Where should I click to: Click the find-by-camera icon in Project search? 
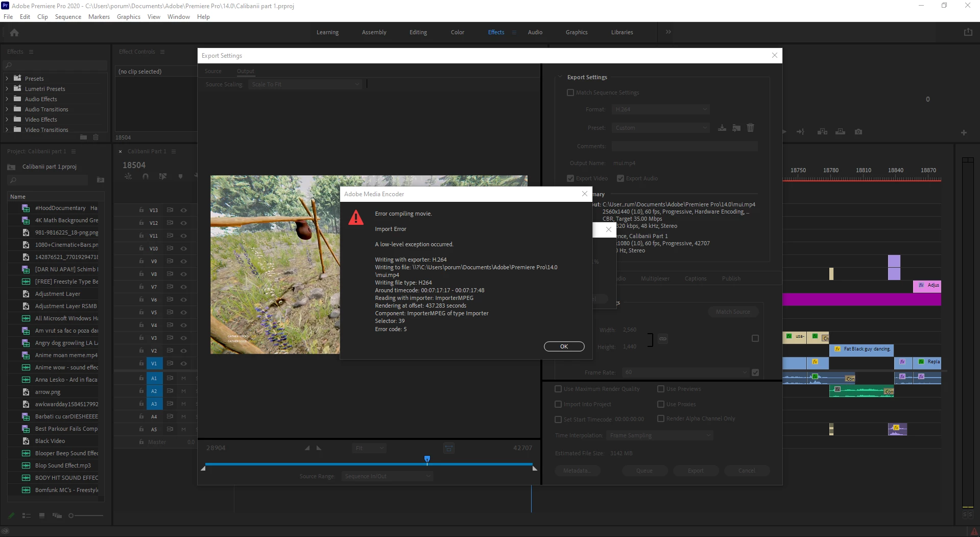coord(101,180)
